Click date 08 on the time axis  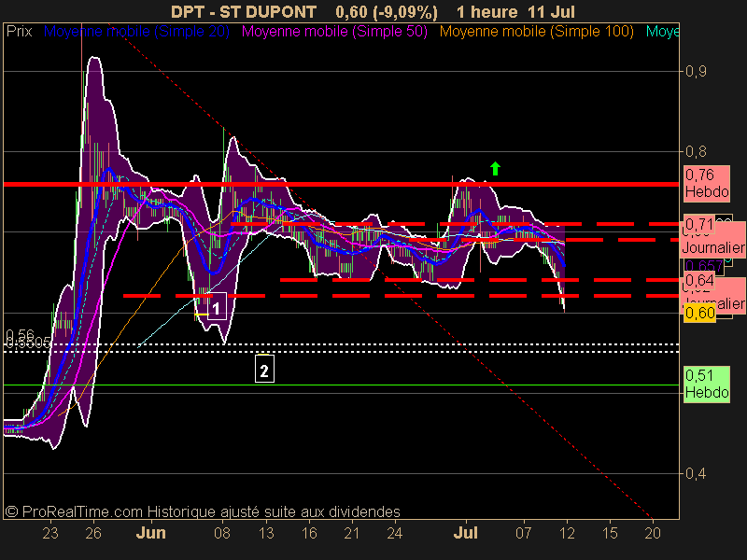point(222,533)
